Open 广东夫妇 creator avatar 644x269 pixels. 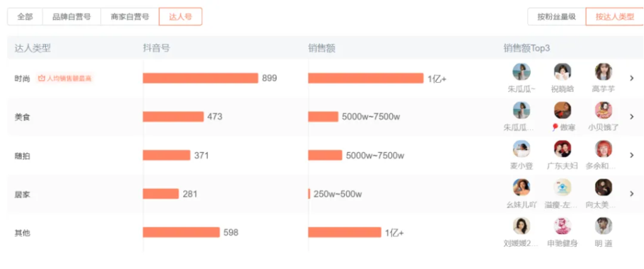pyautogui.click(x=562, y=149)
